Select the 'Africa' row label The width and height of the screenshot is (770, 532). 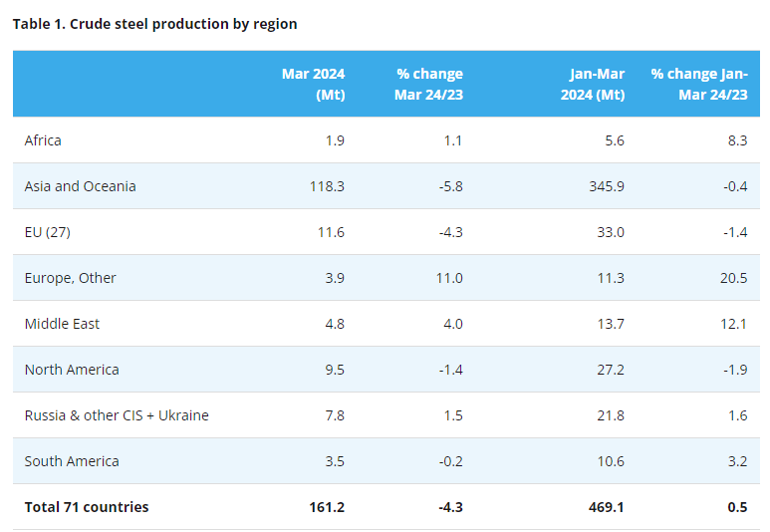(43, 140)
